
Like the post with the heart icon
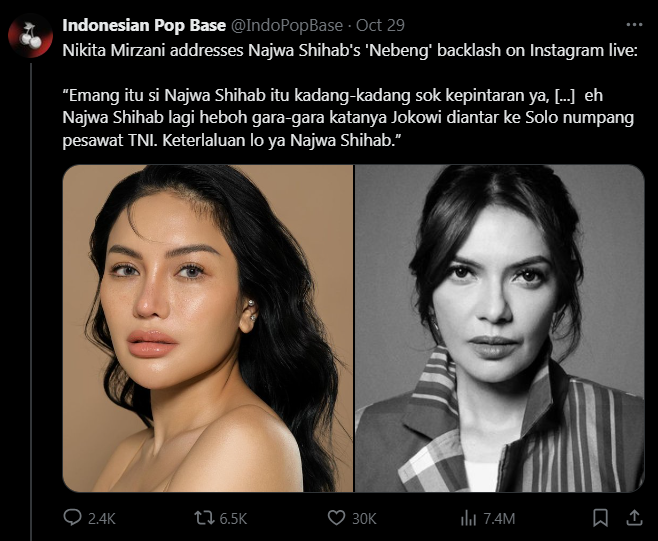tap(336, 518)
